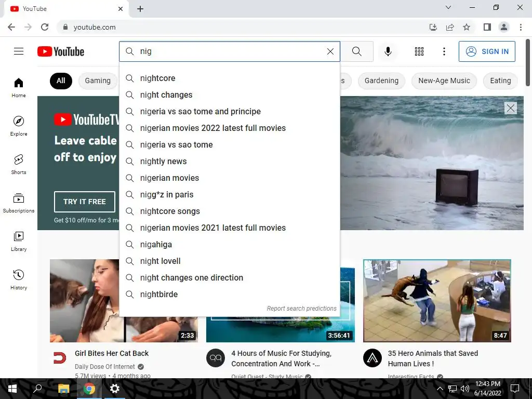Viewport: 532px width, 399px height.
Task: Open File Explorer from the taskbar
Action: pyautogui.click(x=63, y=389)
